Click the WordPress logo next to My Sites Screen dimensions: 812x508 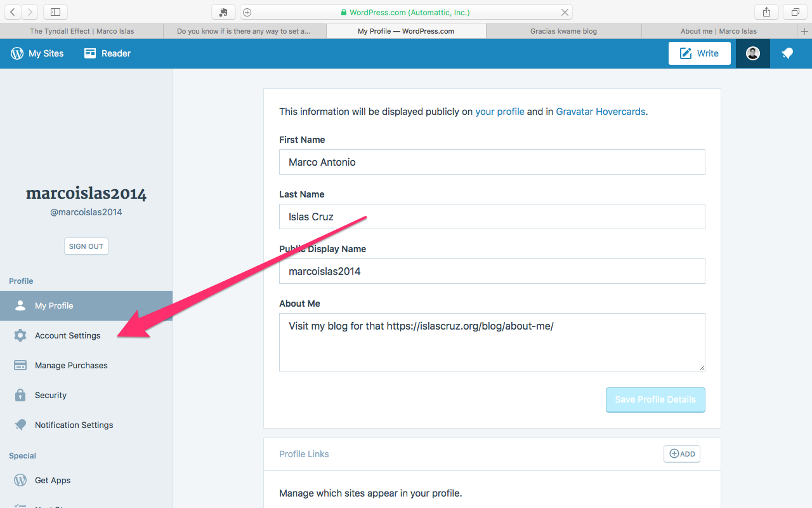[17, 53]
